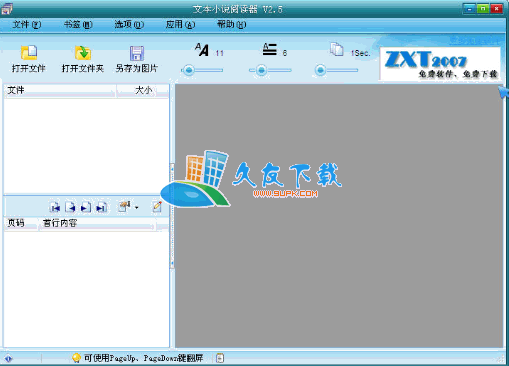Click the ZXT2007 banner
Screen dimensions: 509x366
[440, 64]
